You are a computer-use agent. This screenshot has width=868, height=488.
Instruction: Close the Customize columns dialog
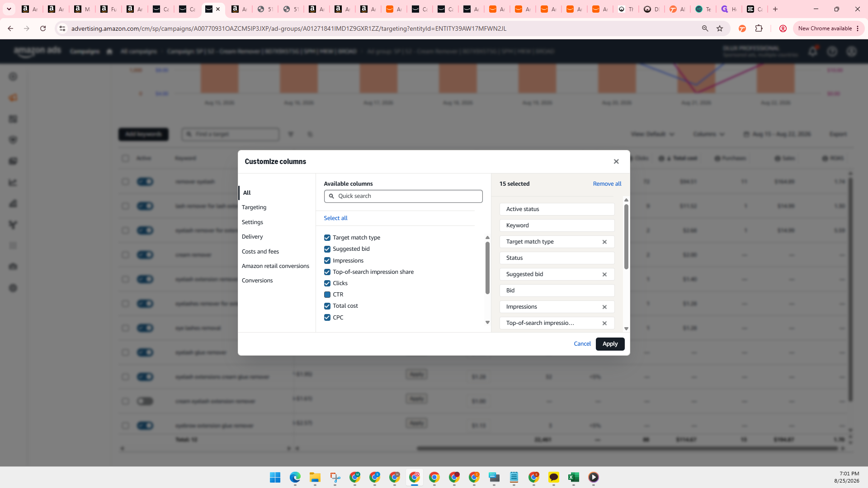pos(616,161)
